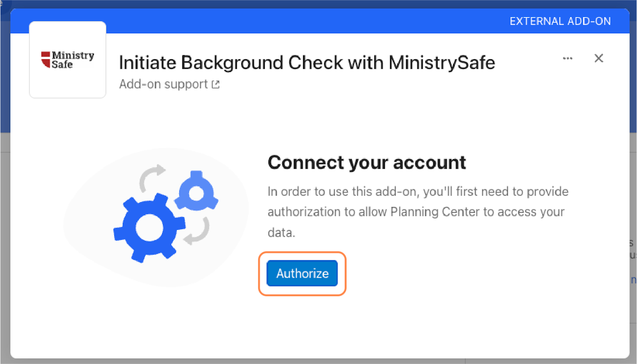637x364 pixels.
Task: Click the partially hidden blue link behind dialog
Action: (633, 280)
